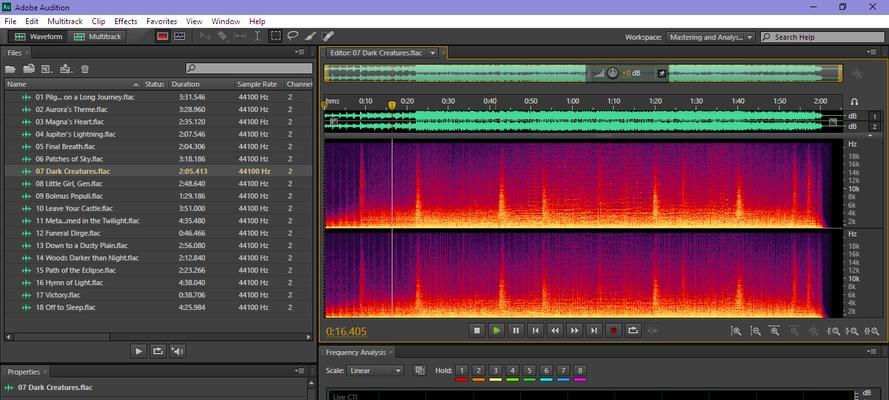Switch to Multitrack editor view
889x400 pixels.
(98, 37)
